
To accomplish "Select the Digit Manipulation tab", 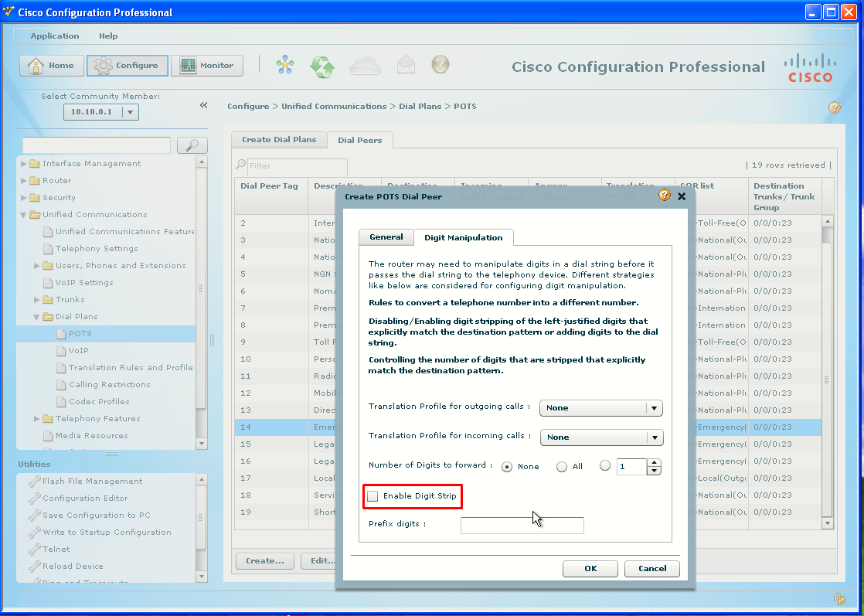I will (464, 237).
